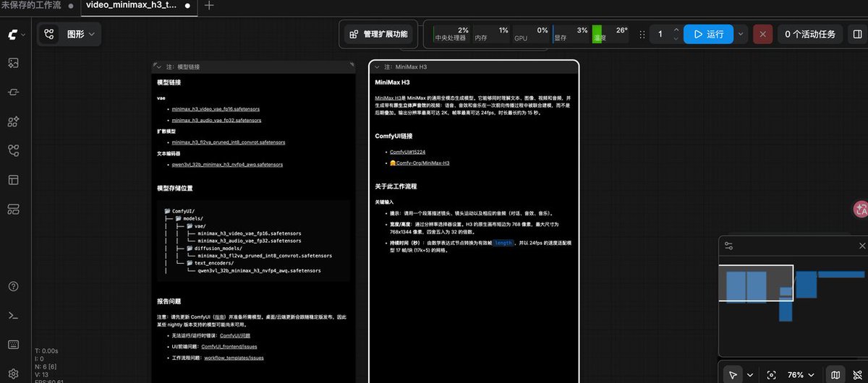Click the 关于此工作流程 heading
This screenshot has height=383, width=868.
(x=396, y=186)
